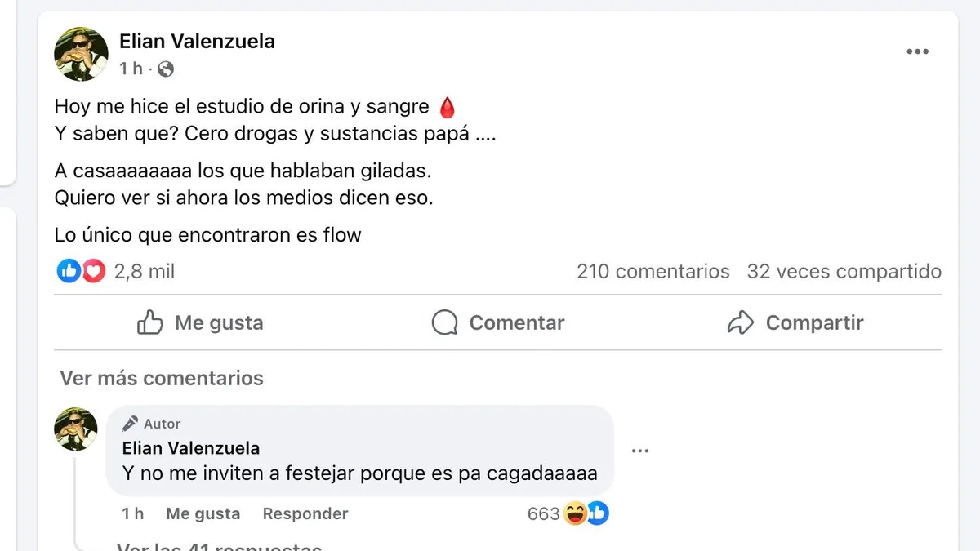The image size is (980, 551).
Task: Click the thumbs-up icon beside Me gusta
Action: coord(150,322)
